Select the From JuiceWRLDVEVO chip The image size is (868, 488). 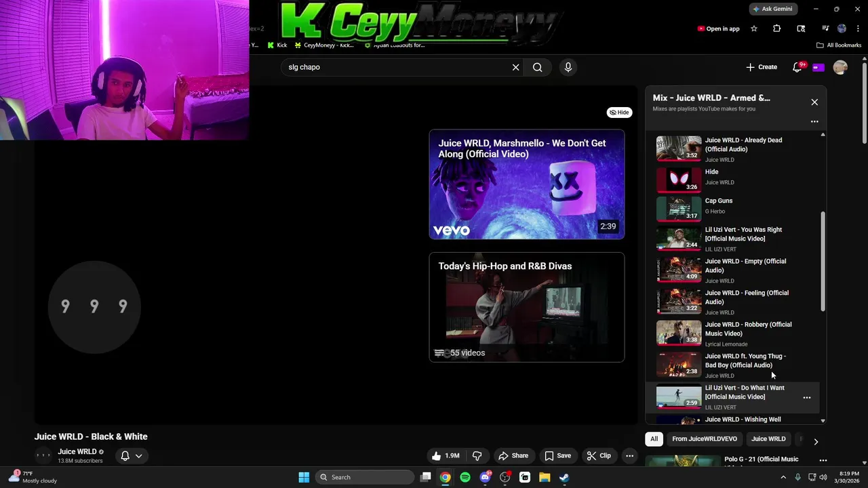705,439
